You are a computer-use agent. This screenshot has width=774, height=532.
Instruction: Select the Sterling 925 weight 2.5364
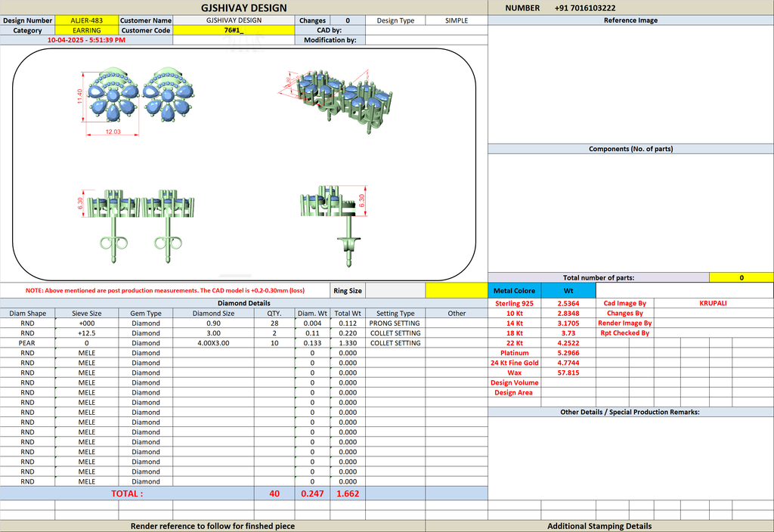pos(568,304)
